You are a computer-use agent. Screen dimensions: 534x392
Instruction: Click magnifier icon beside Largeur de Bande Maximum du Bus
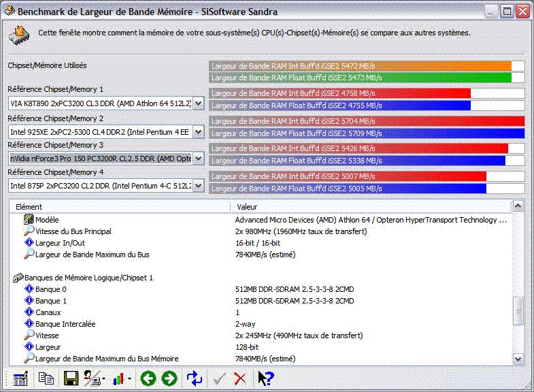point(29,254)
